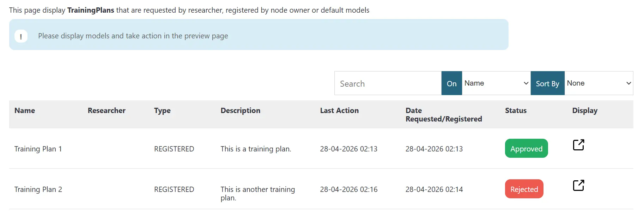This screenshot has height=218, width=644.
Task: Click the On label button
Action: point(452,83)
